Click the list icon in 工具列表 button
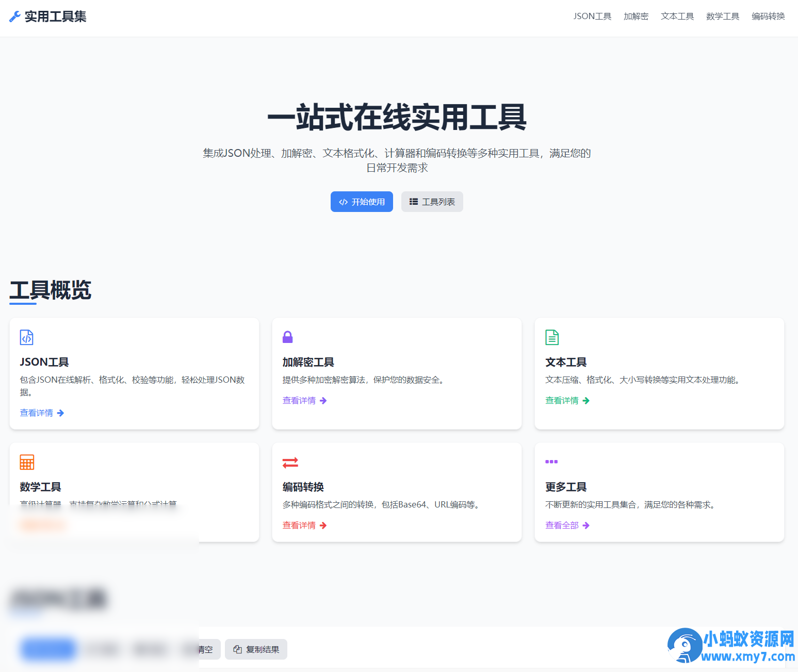798x672 pixels. coord(413,202)
